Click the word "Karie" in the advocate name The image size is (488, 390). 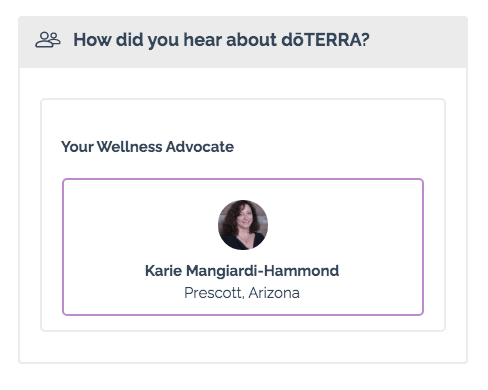(164, 271)
